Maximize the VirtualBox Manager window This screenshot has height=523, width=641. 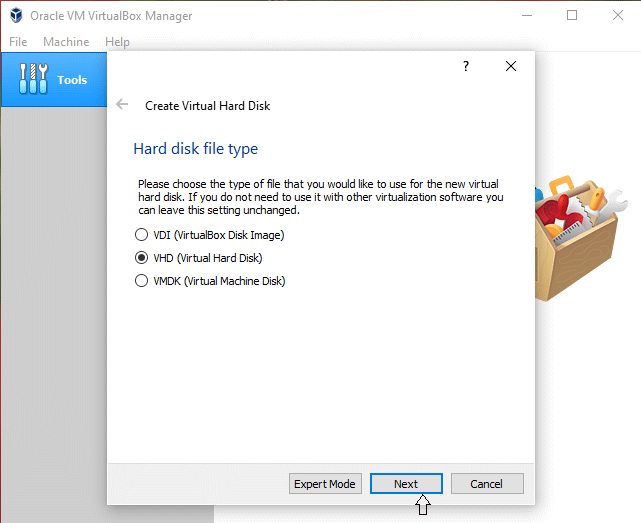572,16
